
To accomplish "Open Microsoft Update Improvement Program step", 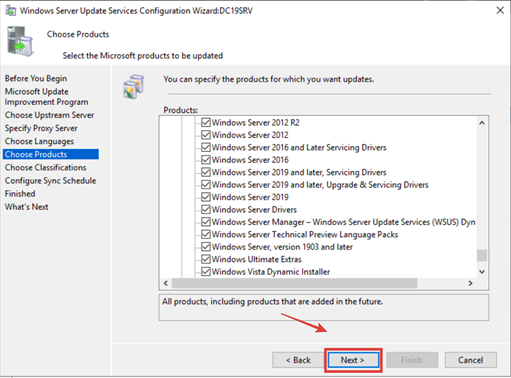I will (x=46, y=97).
